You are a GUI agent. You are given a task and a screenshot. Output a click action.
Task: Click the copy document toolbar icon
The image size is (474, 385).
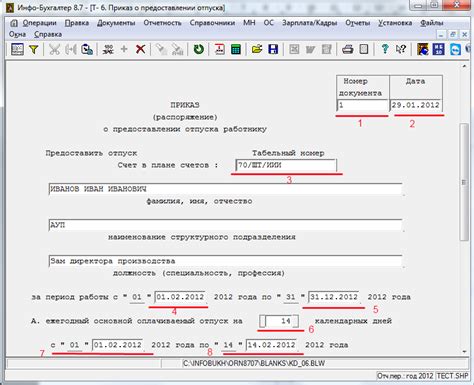[x=87, y=50]
